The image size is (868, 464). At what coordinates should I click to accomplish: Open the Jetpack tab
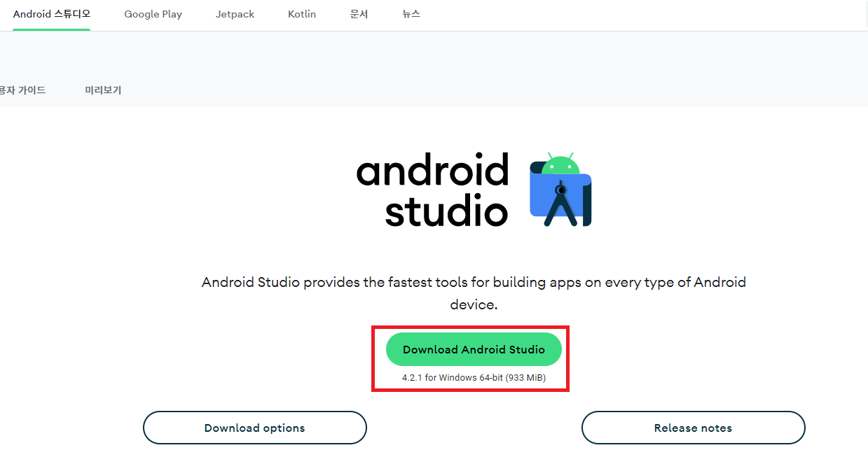point(235,14)
